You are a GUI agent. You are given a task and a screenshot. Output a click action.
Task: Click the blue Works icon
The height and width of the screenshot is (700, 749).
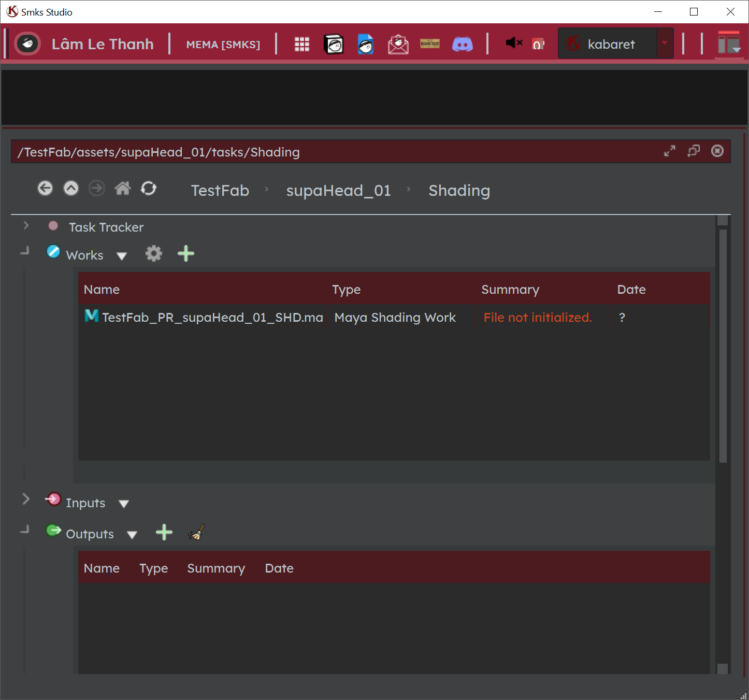(53, 251)
